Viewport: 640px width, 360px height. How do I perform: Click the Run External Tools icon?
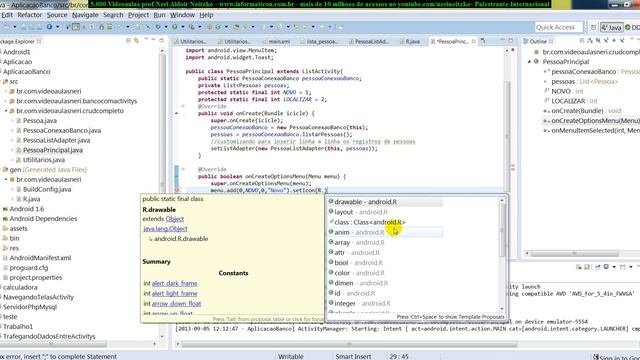click(x=191, y=27)
